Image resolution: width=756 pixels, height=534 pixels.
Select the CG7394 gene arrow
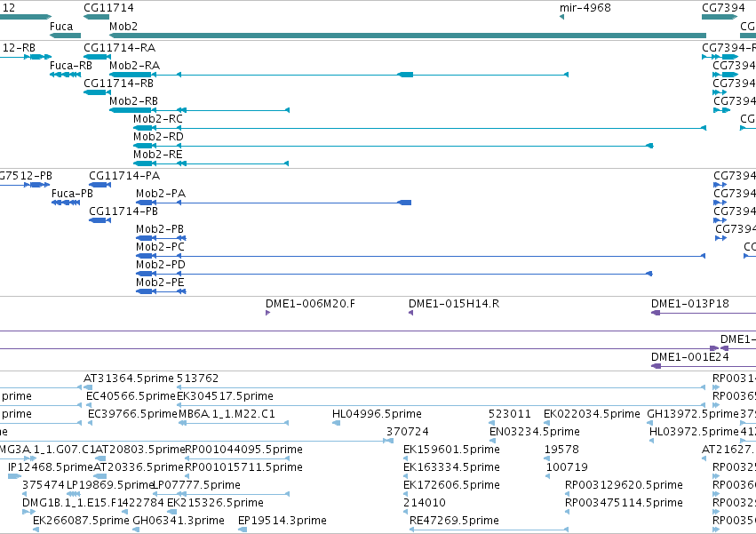coord(720,18)
